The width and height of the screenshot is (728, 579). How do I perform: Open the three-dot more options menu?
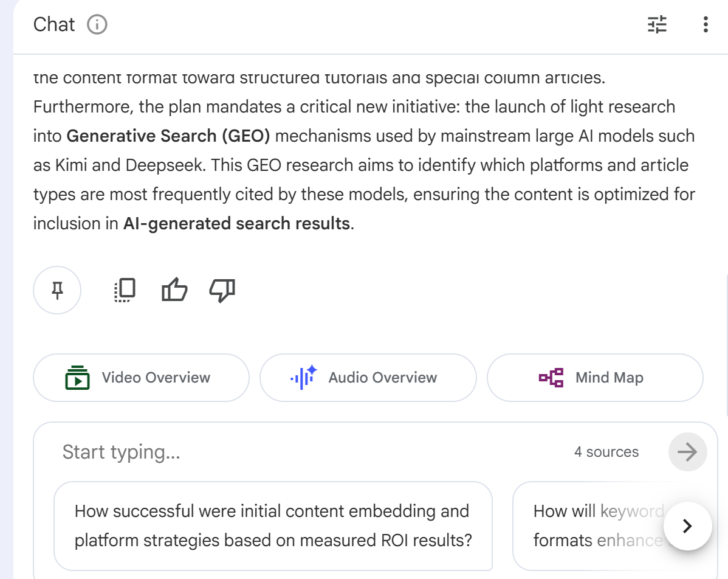click(706, 24)
